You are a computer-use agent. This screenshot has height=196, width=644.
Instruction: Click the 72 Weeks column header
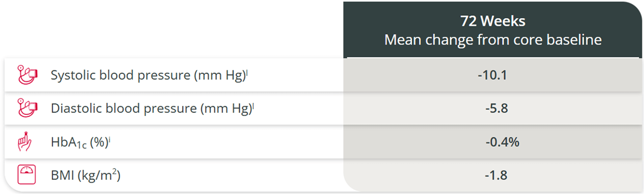coord(493,21)
